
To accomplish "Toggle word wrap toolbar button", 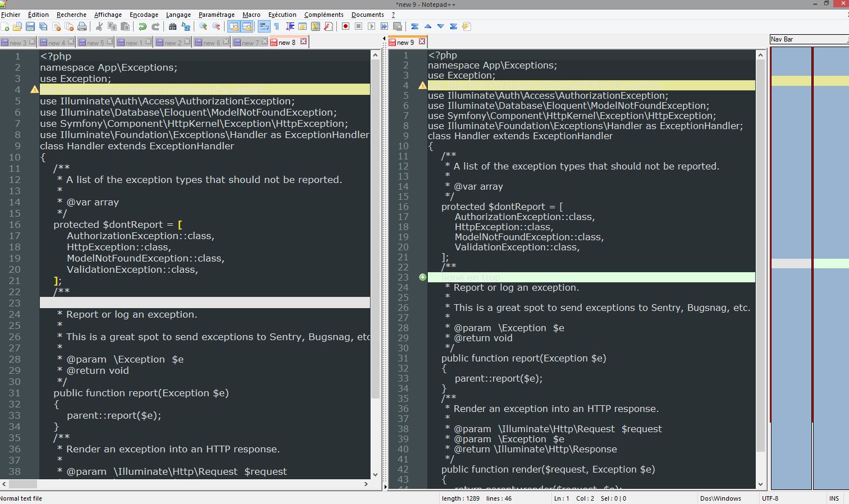I will click(x=263, y=26).
